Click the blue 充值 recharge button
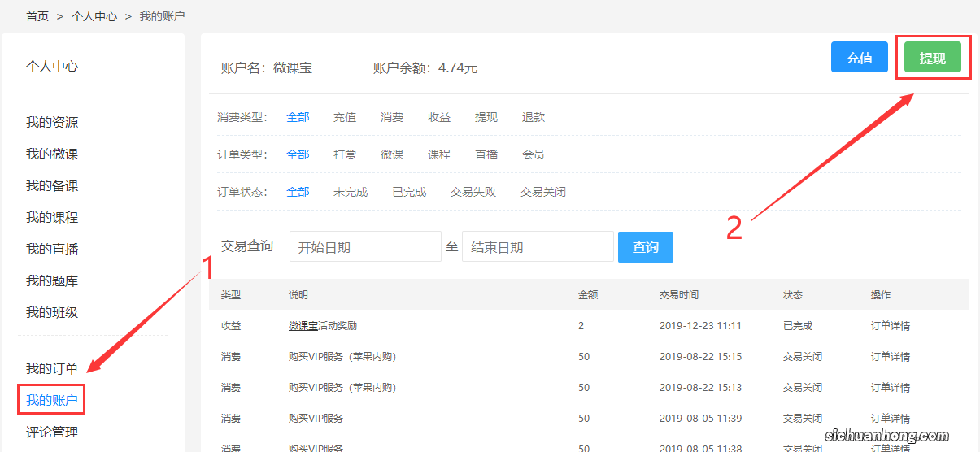 click(x=859, y=58)
